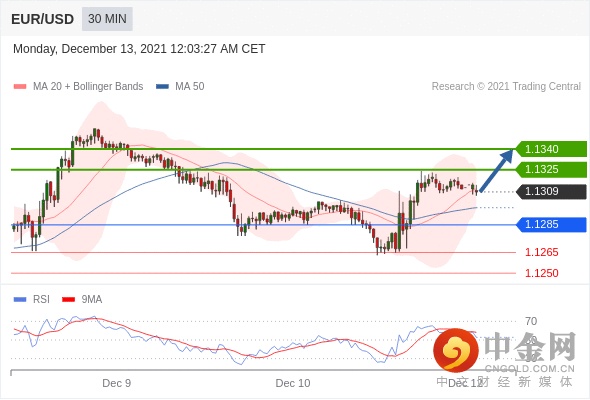Click the MA 50 legend label
The height and width of the screenshot is (400, 590).
click(190, 87)
